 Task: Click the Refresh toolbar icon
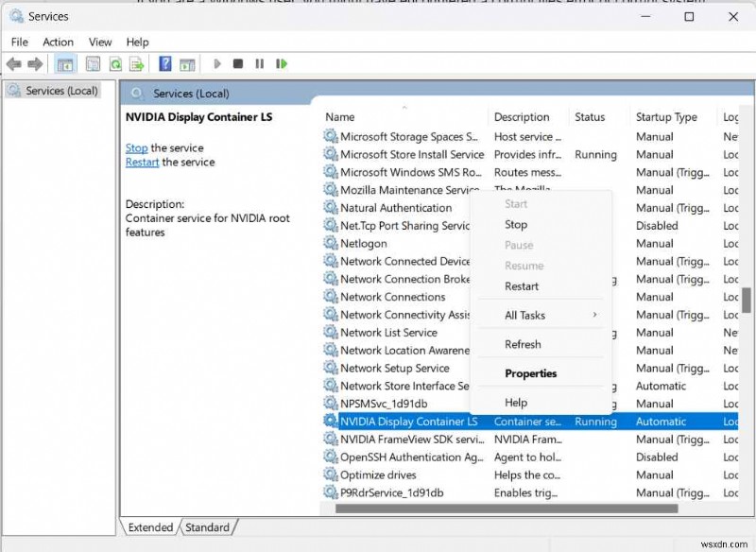click(x=115, y=63)
